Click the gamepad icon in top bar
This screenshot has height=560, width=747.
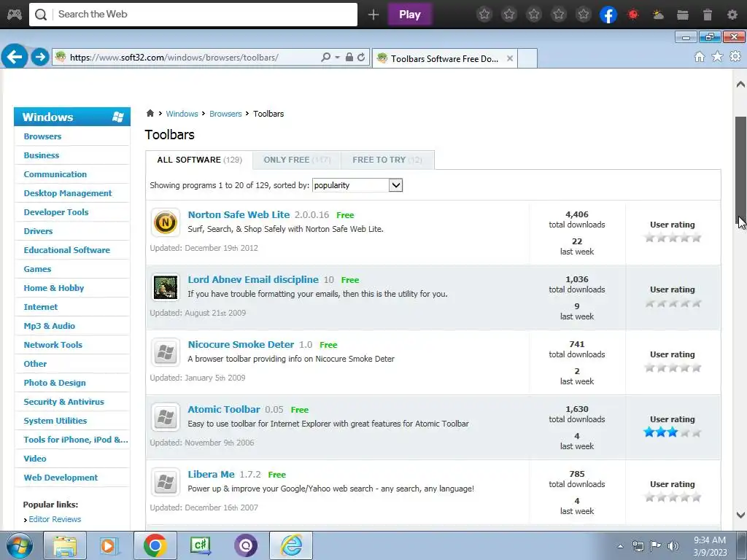click(x=15, y=15)
